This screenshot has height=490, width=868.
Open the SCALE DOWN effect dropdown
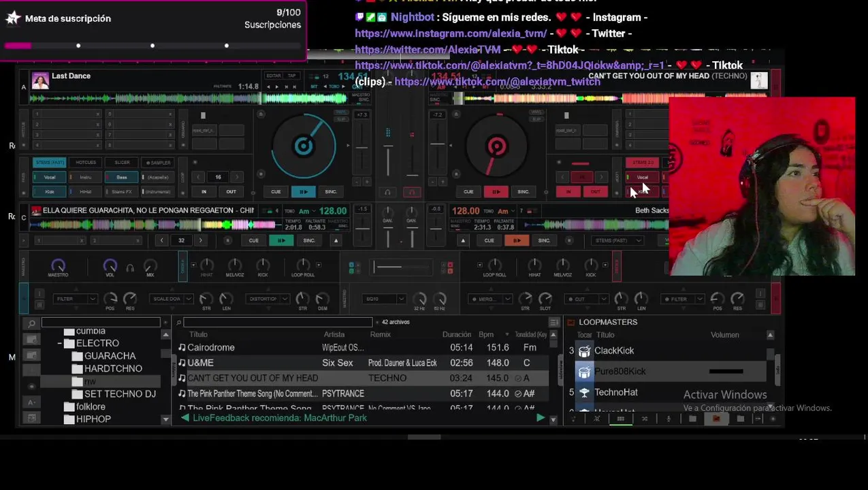pyautogui.click(x=172, y=299)
